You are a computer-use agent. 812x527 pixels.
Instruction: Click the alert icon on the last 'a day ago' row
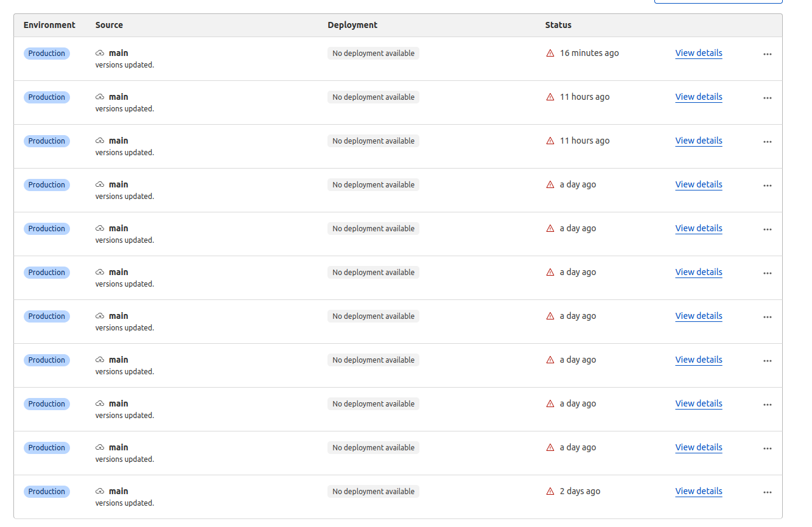pyautogui.click(x=550, y=448)
